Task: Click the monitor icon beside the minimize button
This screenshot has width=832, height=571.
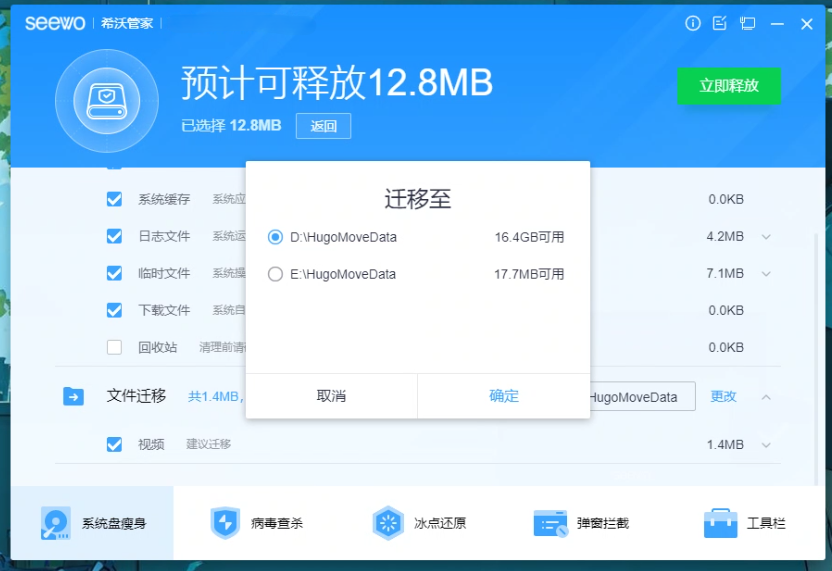Action: click(749, 24)
